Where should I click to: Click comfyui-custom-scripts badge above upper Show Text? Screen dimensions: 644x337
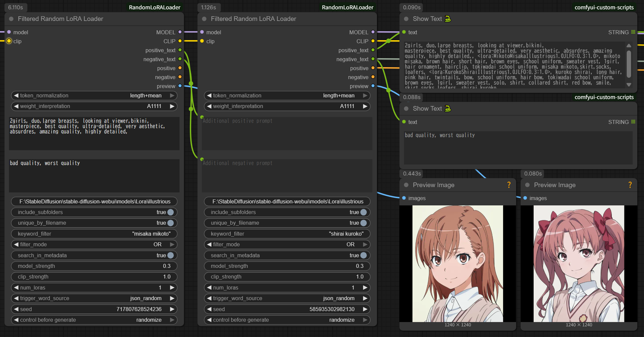pos(604,7)
